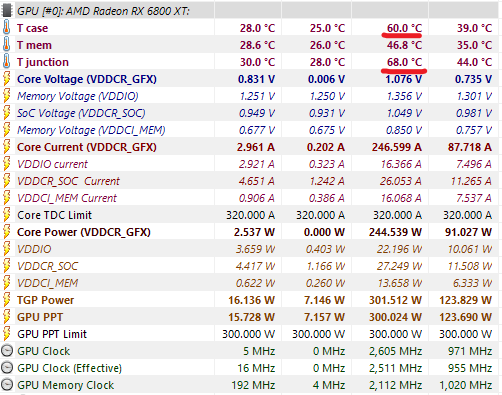Select the T mem sensor label
This screenshot has height=395, width=502.
tap(34, 45)
